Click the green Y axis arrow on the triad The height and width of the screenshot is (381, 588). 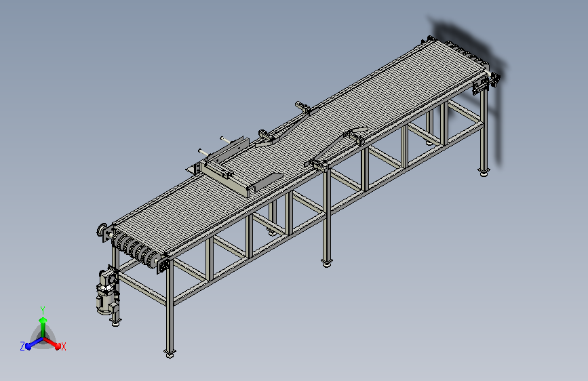(x=43, y=327)
